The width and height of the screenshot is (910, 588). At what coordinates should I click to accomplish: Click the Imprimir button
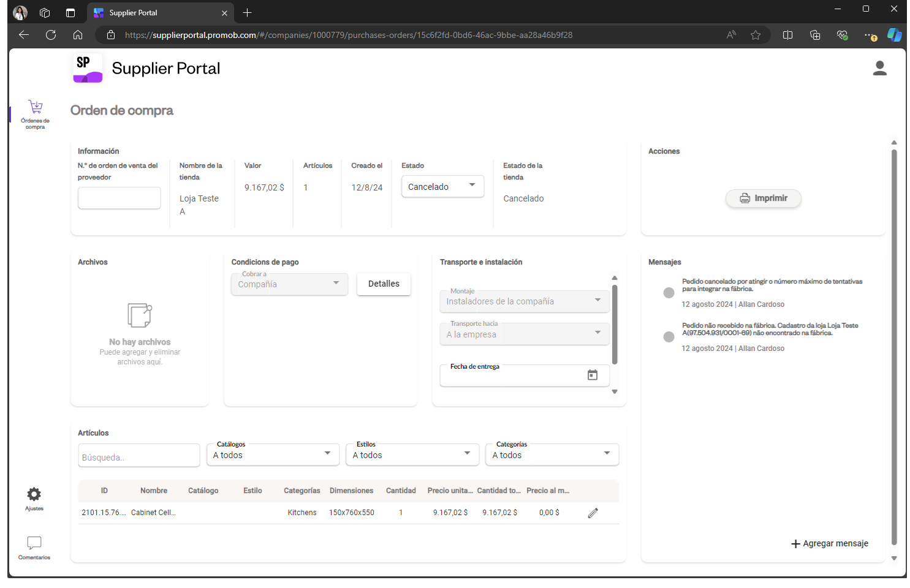point(763,198)
